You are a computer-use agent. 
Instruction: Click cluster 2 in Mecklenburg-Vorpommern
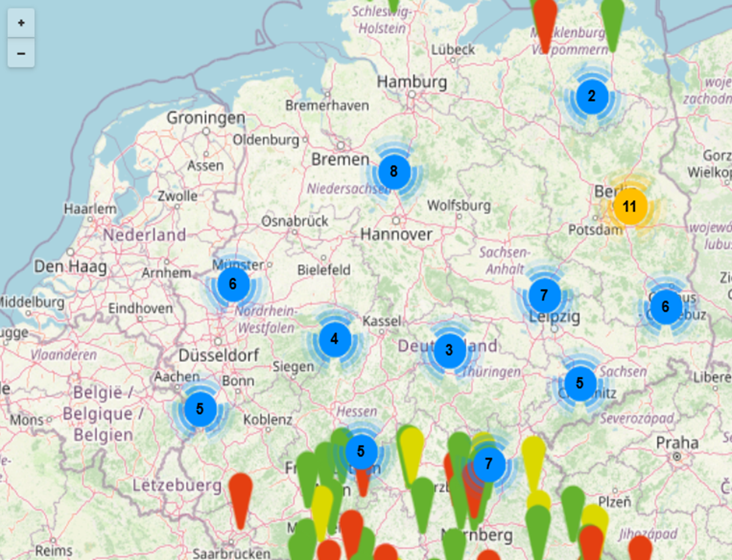(591, 96)
